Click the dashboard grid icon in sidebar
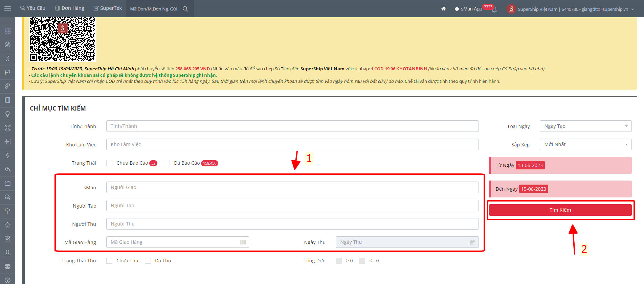The image size is (644, 284). 7,31
